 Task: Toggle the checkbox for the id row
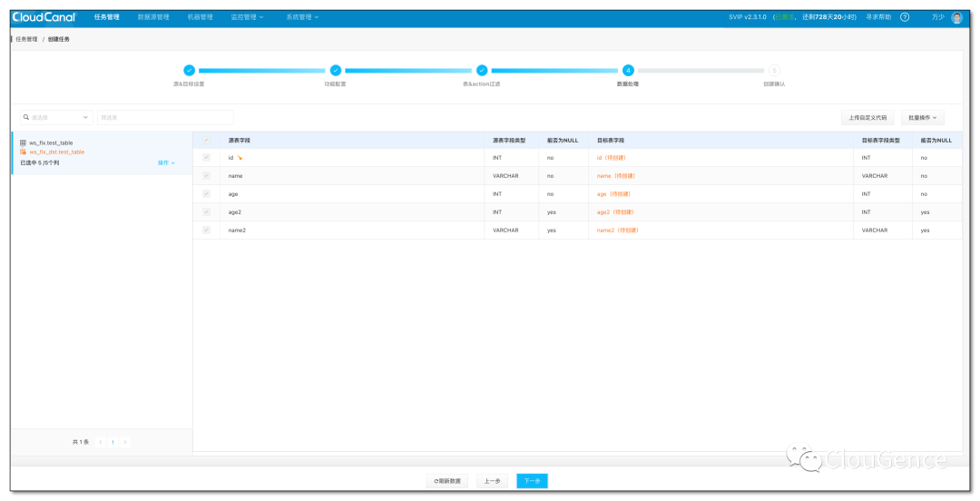tap(206, 158)
